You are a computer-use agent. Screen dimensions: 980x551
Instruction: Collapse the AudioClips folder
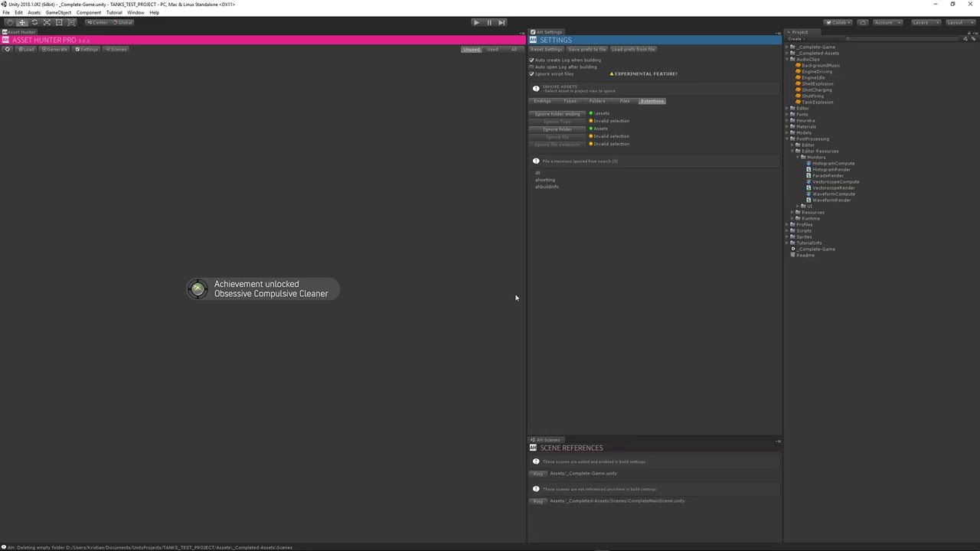(787, 60)
